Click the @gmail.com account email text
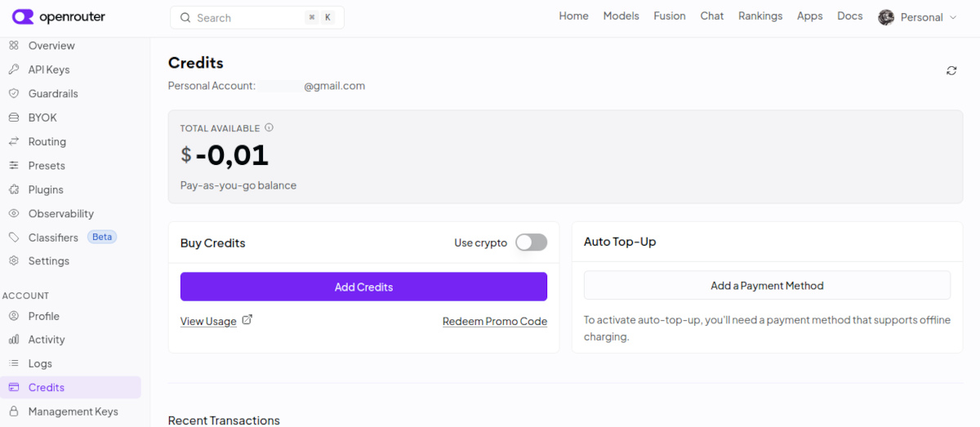This screenshot has width=980, height=427. pyautogui.click(x=335, y=85)
